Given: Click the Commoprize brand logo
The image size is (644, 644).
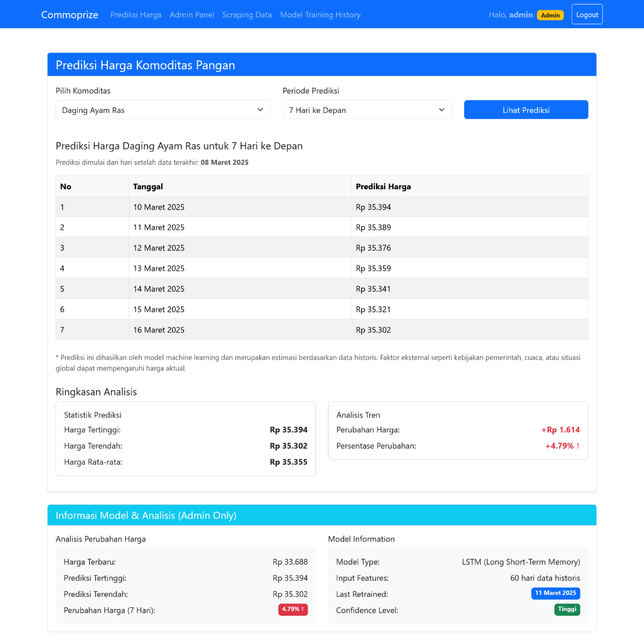Looking at the screenshot, I should tap(69, 15).
